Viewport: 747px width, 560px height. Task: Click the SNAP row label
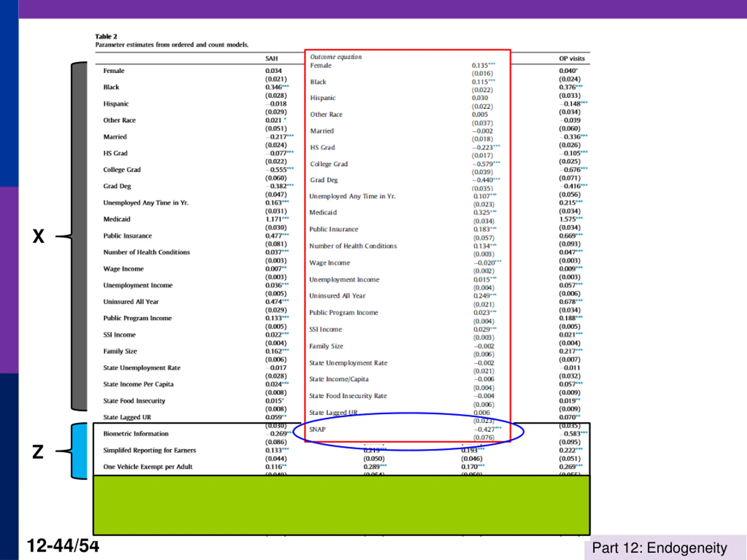coord(317,429)
